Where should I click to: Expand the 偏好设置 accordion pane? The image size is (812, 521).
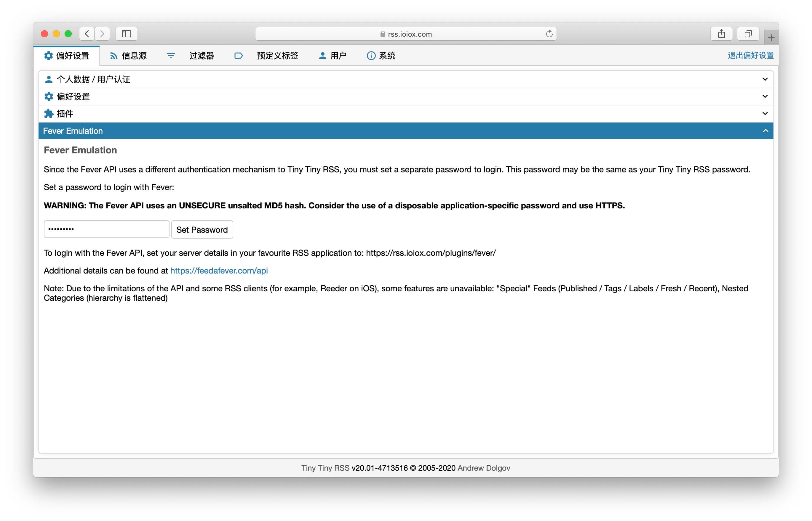coord(406,97)
